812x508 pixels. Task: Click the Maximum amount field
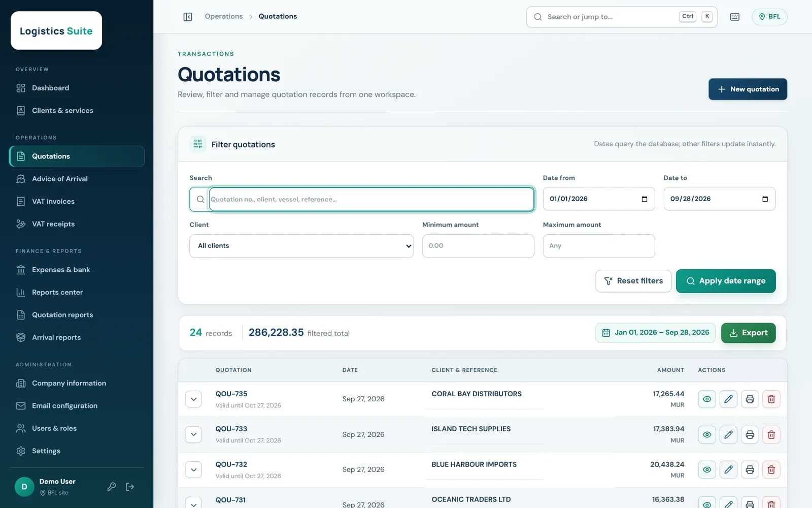click(599, 246)
